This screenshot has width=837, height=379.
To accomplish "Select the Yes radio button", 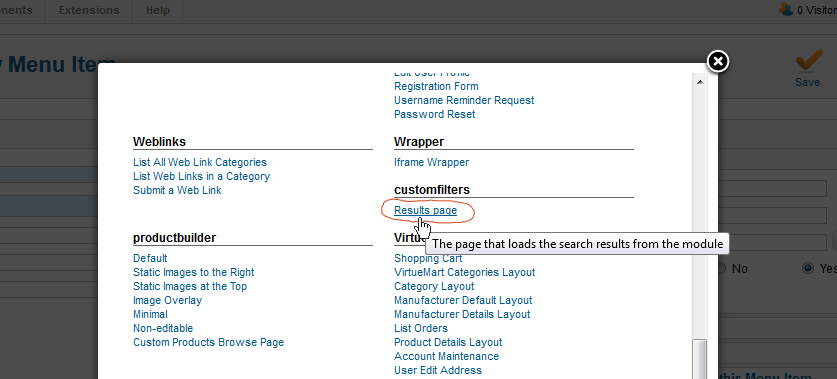I will tap(808, 268).
